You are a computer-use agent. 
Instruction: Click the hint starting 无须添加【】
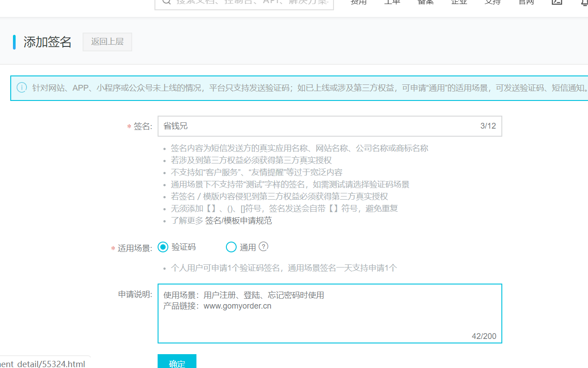tap(284, 209)
